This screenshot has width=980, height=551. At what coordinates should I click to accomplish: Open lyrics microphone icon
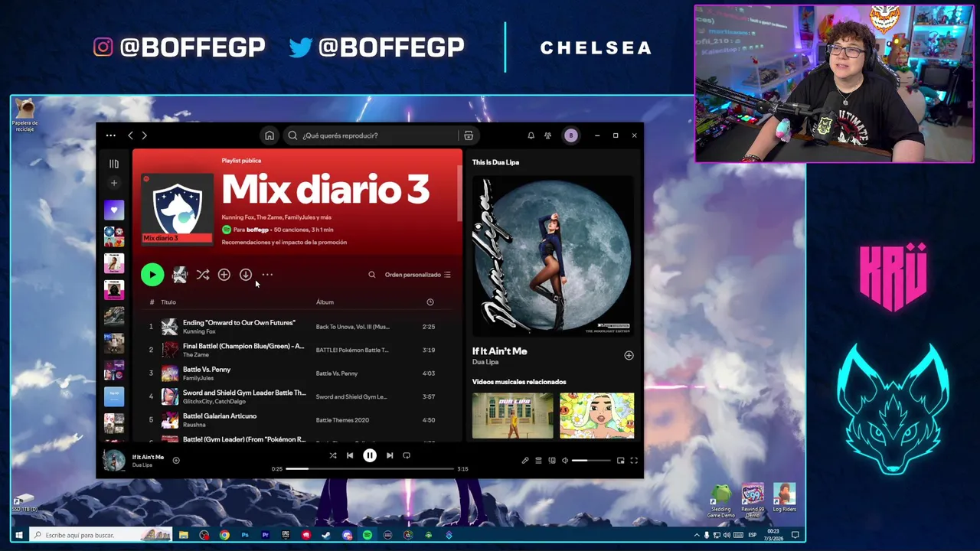pyautogui.click(x=525, y=461)
